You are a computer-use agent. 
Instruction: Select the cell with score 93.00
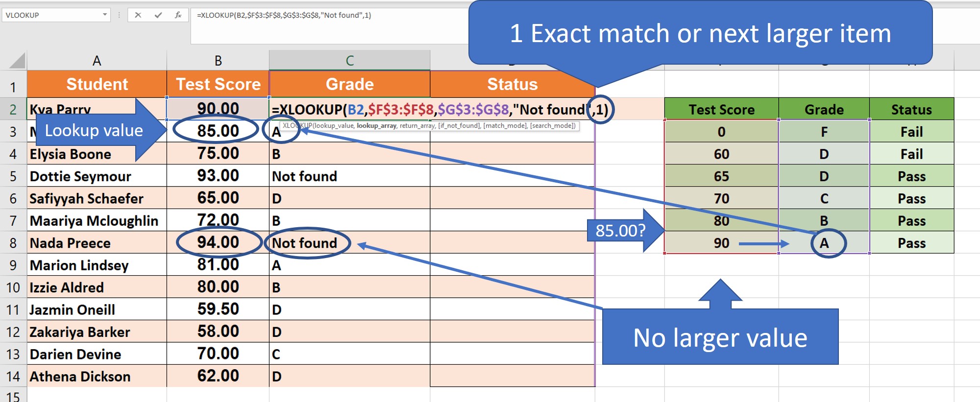coord(218,176)
